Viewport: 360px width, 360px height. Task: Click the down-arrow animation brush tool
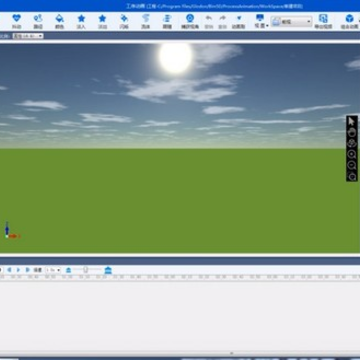(238, 21)
